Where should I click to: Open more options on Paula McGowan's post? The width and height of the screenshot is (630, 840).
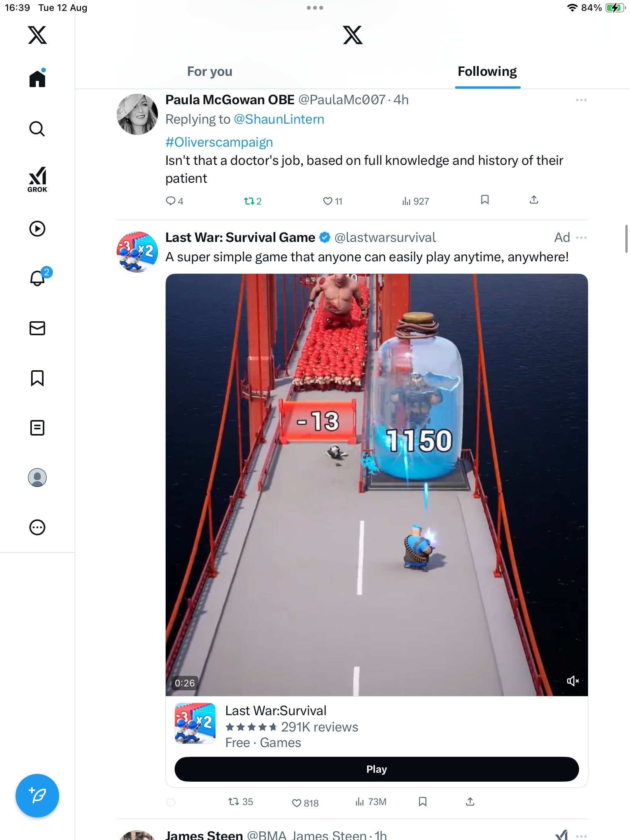tap(581, 100)
